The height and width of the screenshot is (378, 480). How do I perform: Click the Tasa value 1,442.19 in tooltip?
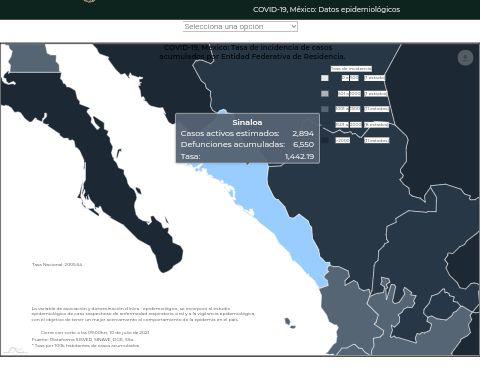coord(299,156)
